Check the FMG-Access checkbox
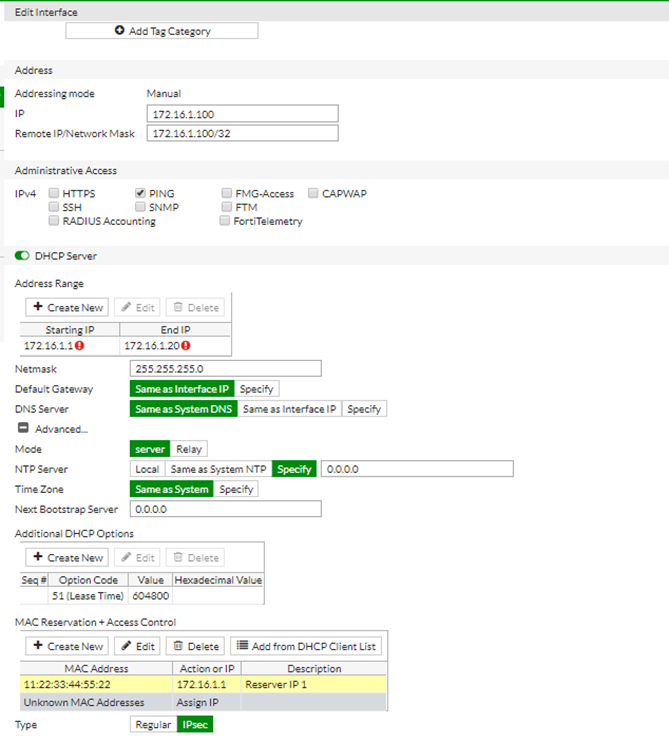The width and height of the screenshot is (669, 743). point(227,193)
